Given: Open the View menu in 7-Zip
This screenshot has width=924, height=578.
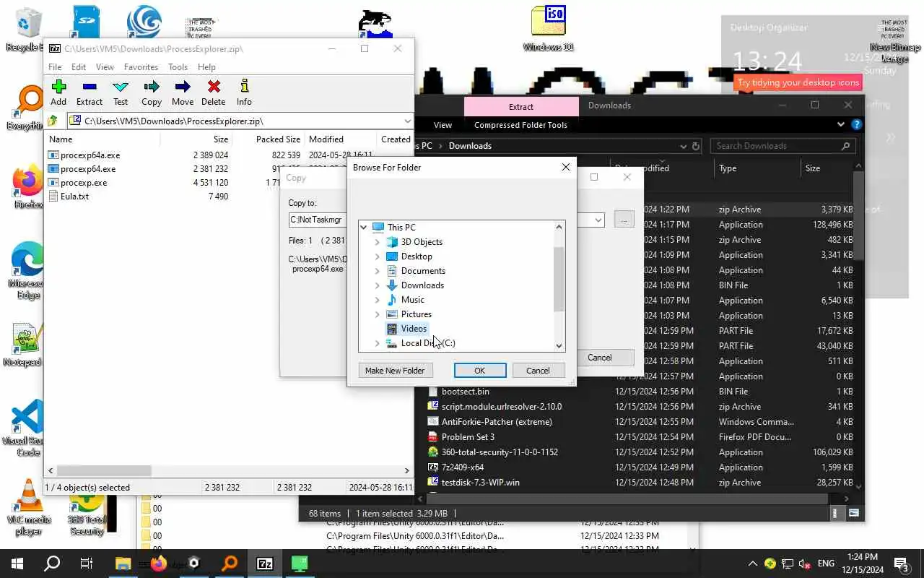Looking at the screenshot, I should click(105, 66).
